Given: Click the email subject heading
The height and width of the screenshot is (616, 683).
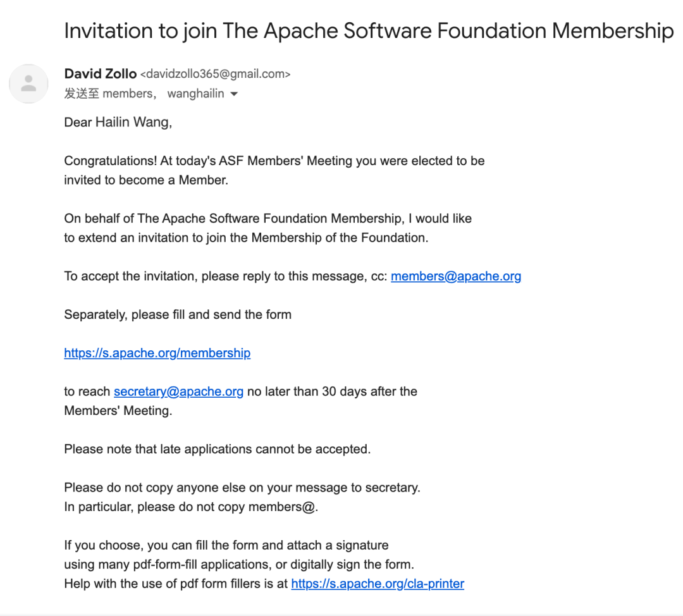Looking at the screenshot, I should coord(369,31).
